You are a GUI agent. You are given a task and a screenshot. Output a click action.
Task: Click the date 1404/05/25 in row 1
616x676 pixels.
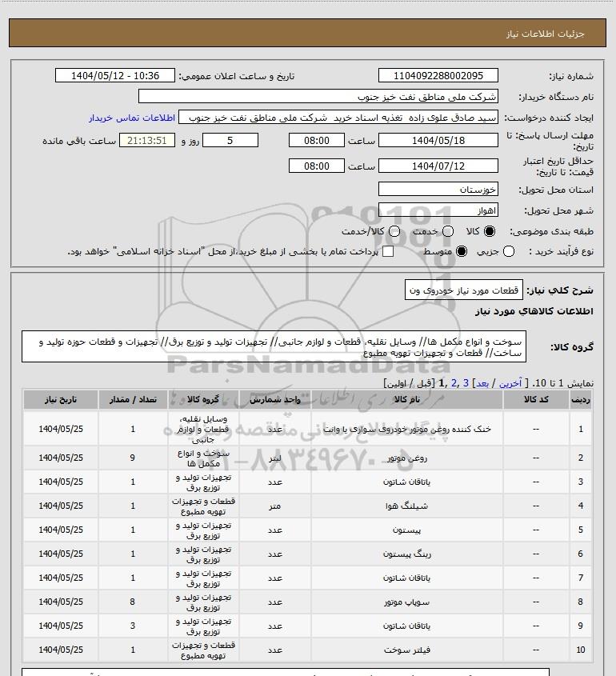pos(61,429)
